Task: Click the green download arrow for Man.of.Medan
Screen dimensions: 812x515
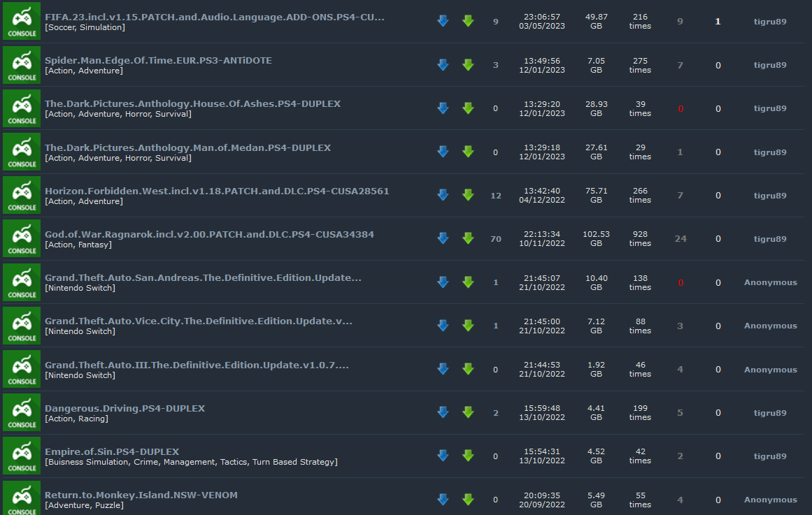Action: click(468, 151)
